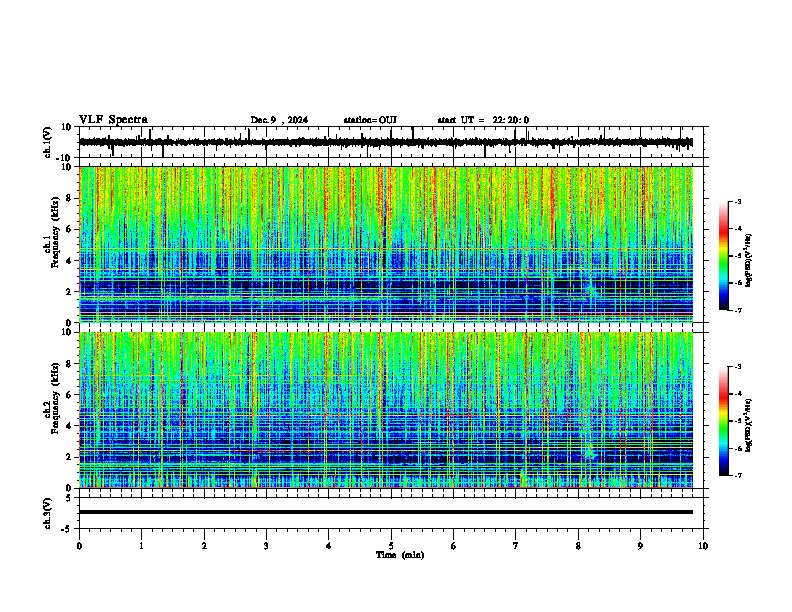Select the ch.2 spectrogram color scale bar
792x612 pixels.
(x=724, y=421)
